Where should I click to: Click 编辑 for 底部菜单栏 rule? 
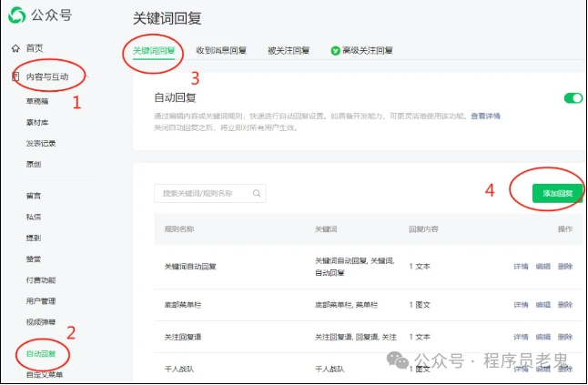tap(543, 305)
